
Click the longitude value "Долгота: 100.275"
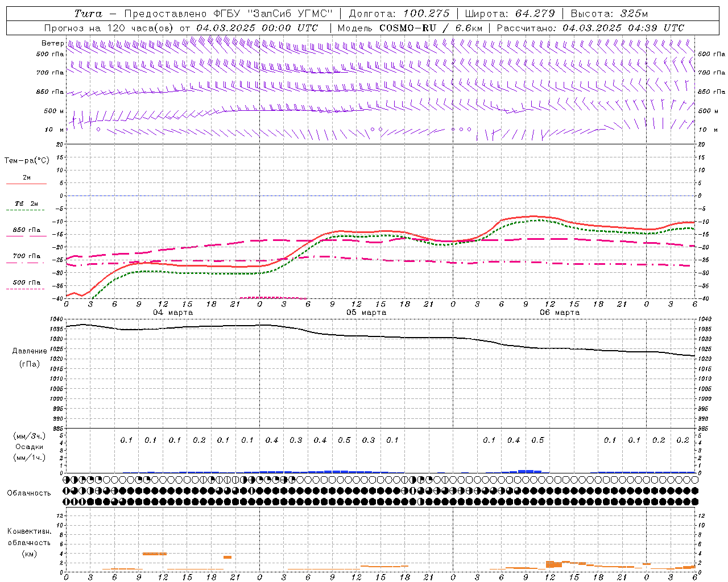click(399, 14)
